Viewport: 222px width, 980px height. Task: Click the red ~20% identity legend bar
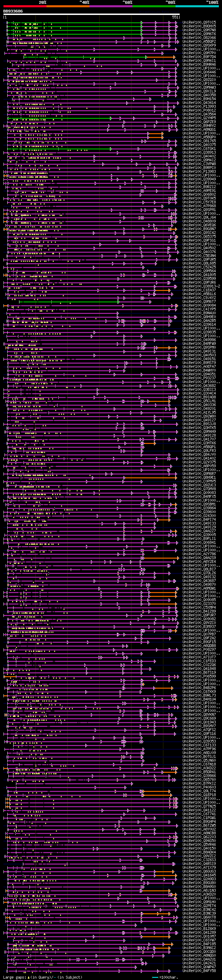pyautogui.click(x=25, y=6)
